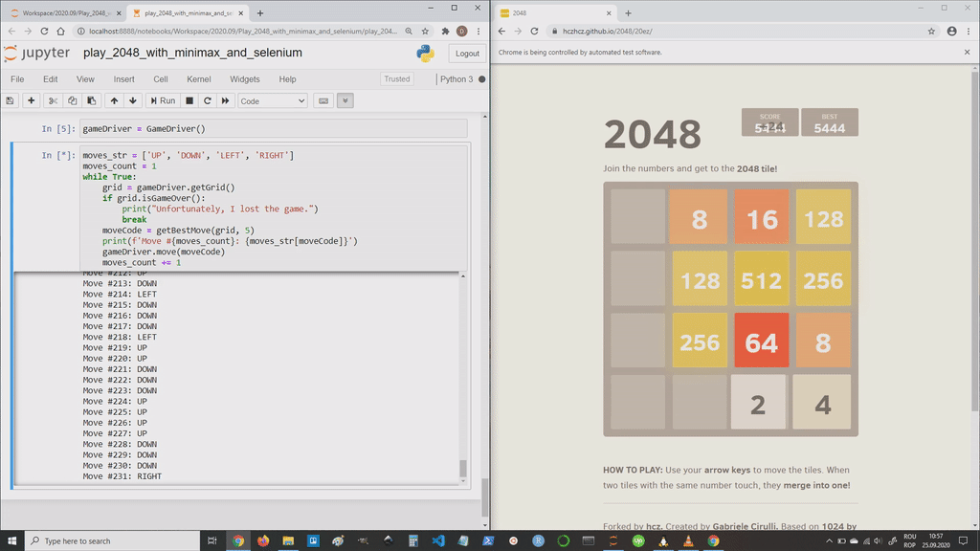This screenshot has height=551, width=980.
Task: Open the cell type Code dropdown
Action: tap(273, 100)
